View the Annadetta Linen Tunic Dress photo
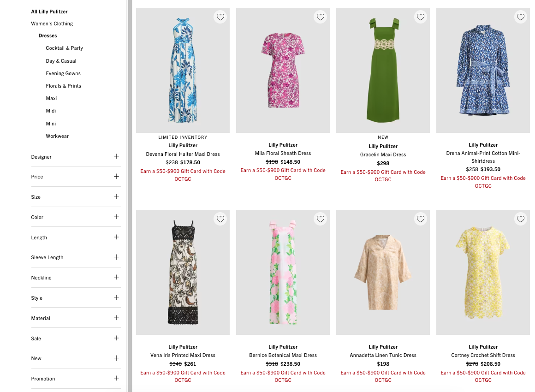 pyautogui.click(x=383, y=272)
